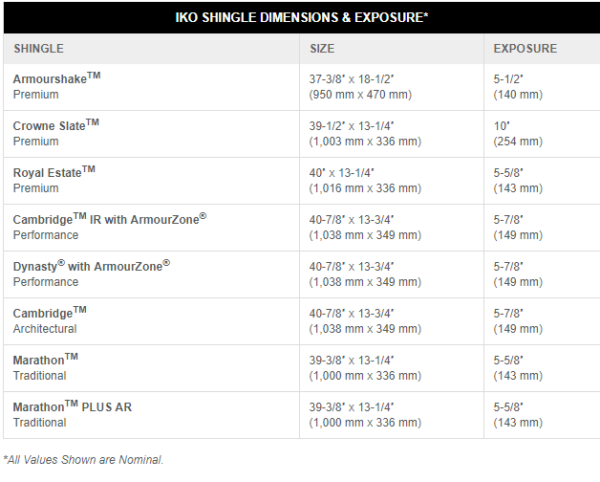Click the Dynasty with ArmourZone shingle name
Image resolution: width=600 pixels, height=482 pixels.
click(x=91, y=266)
